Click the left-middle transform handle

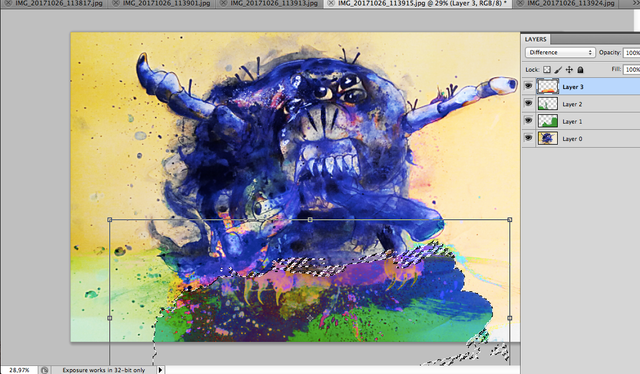(x=109, y=318)
